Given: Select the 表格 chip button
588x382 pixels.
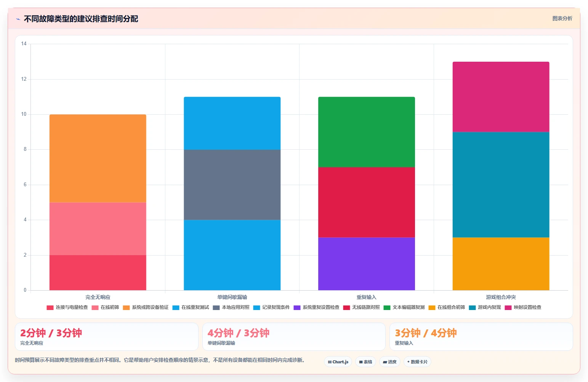Looking at the screenshot, I should 366,362.
